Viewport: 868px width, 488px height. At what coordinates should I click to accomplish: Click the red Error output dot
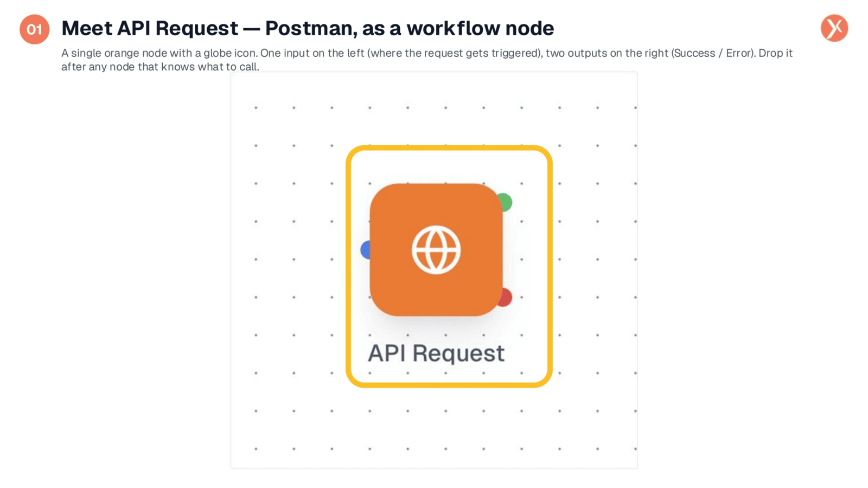tap(506, 298)
